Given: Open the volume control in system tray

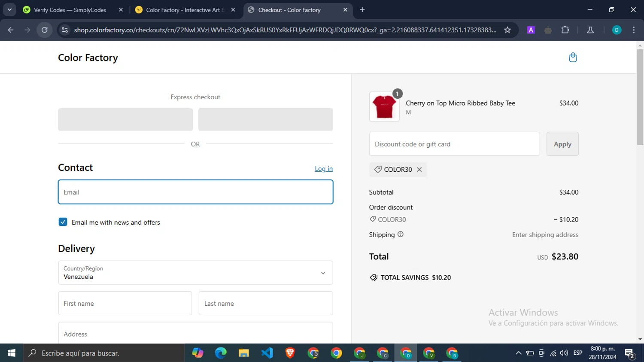Looking at the screenshot, I should (564, 353).
